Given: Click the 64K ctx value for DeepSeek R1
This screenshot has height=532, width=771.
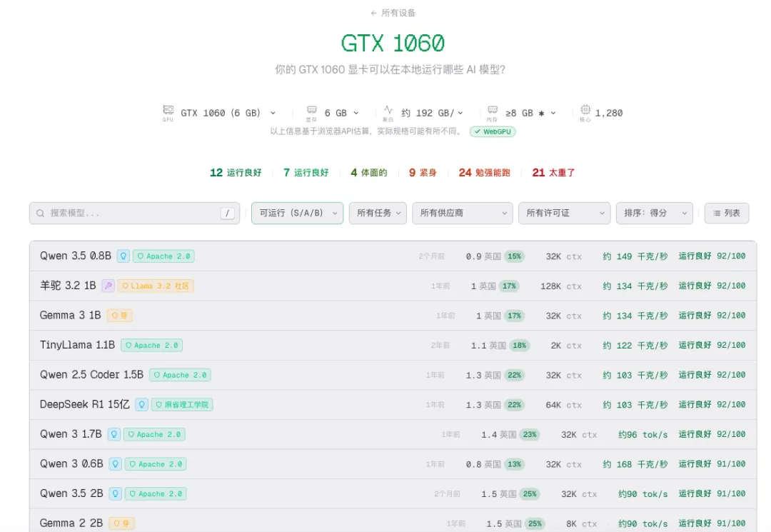Looking at the screenshot, I should coord(563,405).
